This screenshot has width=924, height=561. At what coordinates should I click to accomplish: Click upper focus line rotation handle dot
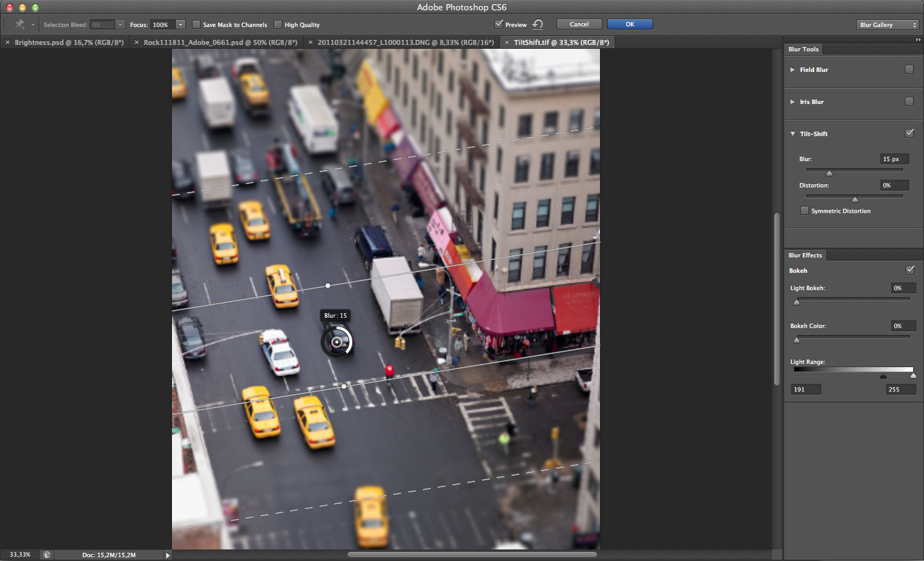pos(328,285)
